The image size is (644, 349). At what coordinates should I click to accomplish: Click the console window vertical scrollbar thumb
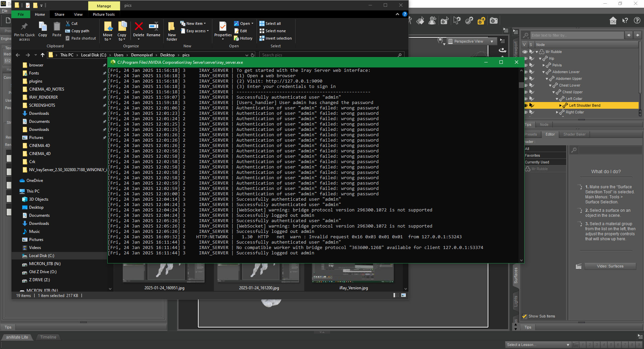521,85
